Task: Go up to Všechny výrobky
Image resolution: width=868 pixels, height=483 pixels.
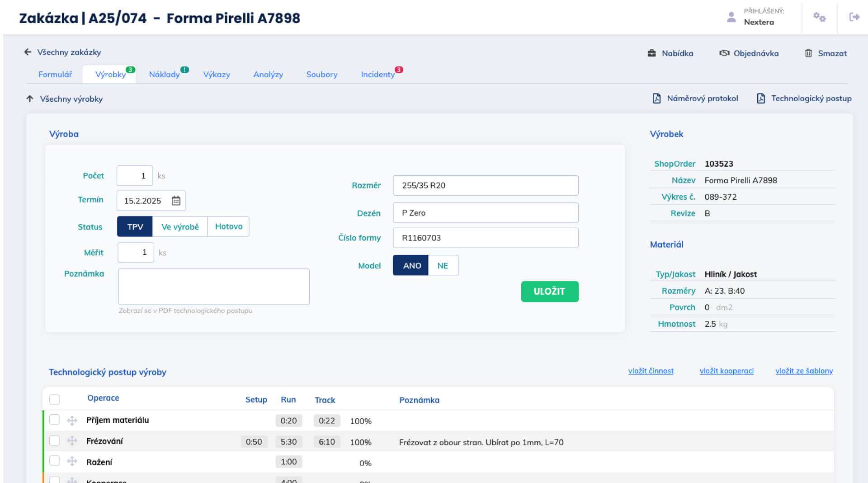Action: tap(71, 98)
